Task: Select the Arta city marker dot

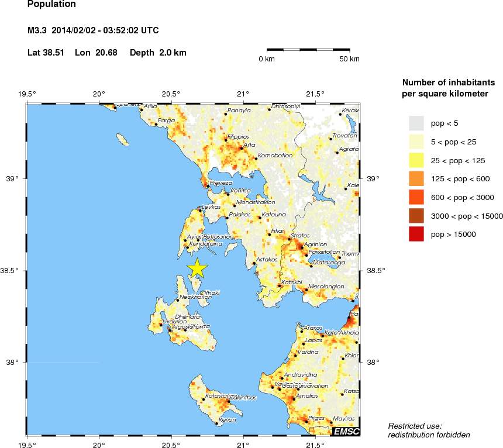Action: (x=241, y=148)
